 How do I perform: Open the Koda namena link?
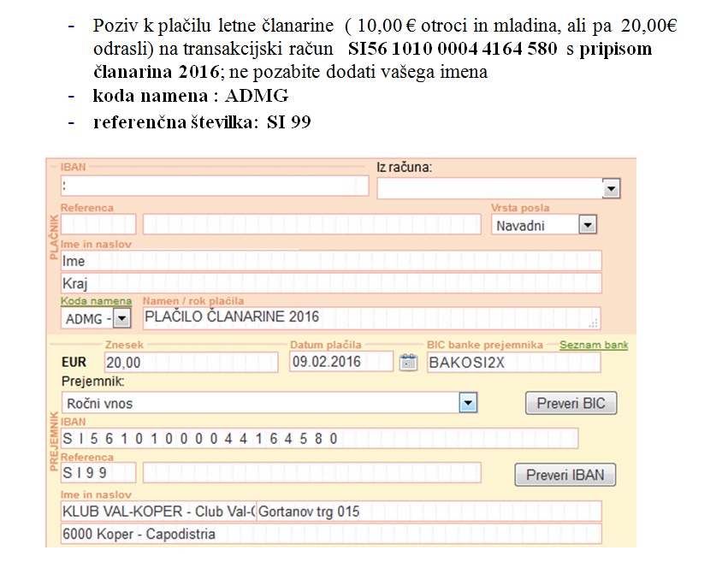96,301
